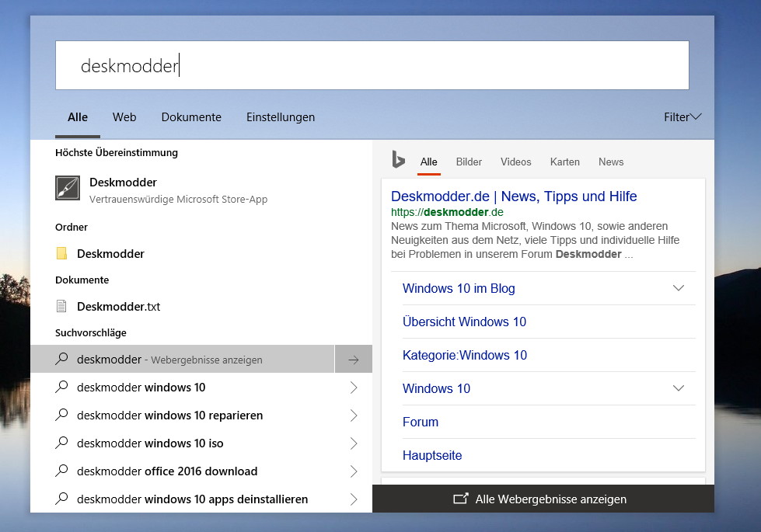
Task: Select the Alle search scope tab
Action: click(x=78, y=116)
